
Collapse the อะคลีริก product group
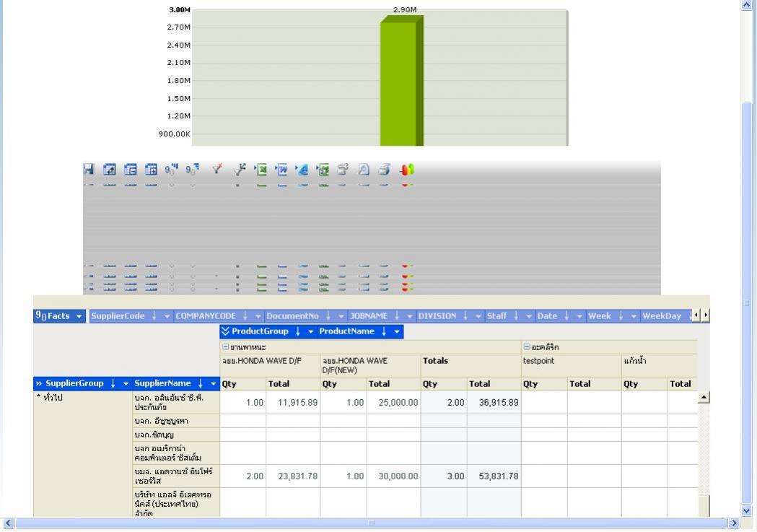pyautogui.click(x=527, y=346)
